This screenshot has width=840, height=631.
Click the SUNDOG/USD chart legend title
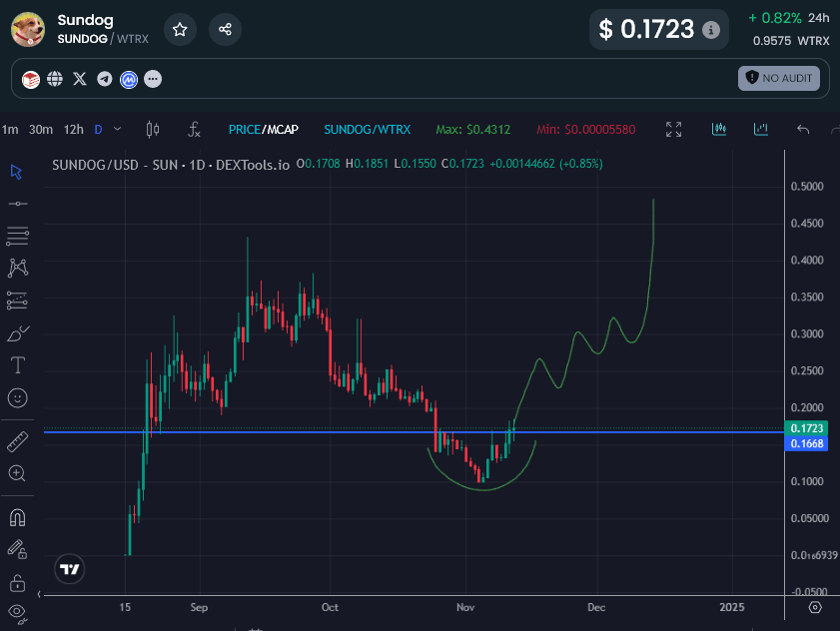point(171,165)
